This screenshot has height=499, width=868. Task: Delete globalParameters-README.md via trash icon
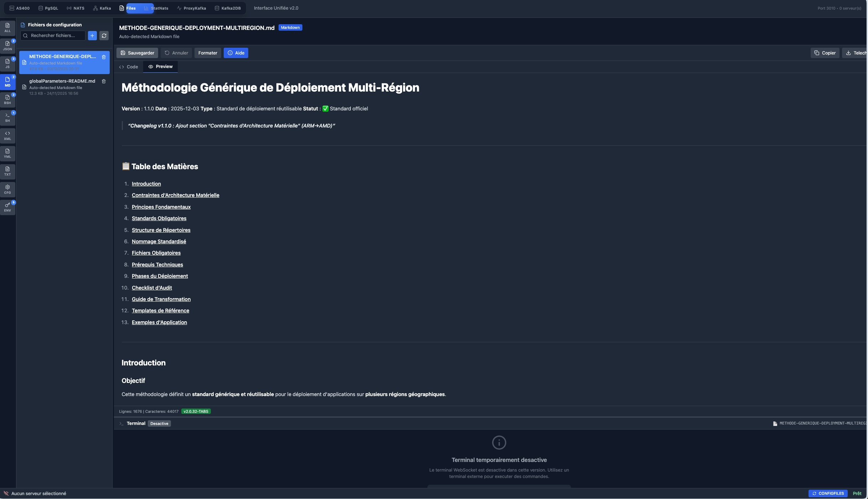(x=104, y=81)
